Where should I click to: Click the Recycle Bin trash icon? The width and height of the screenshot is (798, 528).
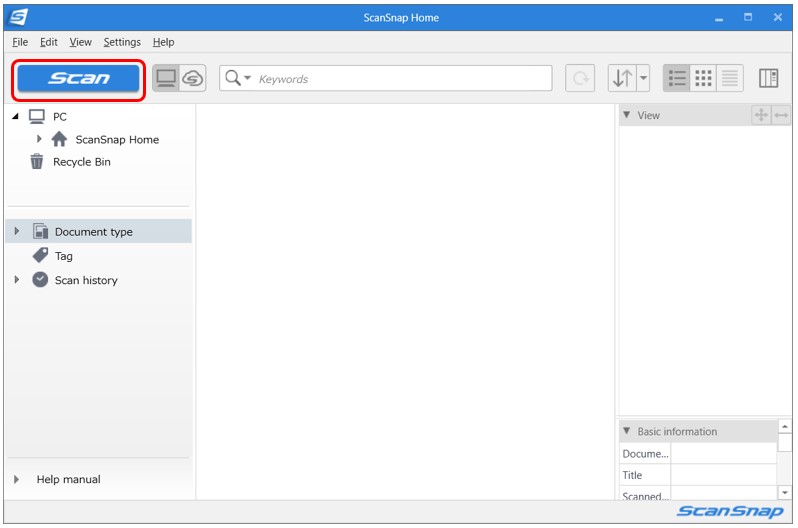(x=37, y=161)
